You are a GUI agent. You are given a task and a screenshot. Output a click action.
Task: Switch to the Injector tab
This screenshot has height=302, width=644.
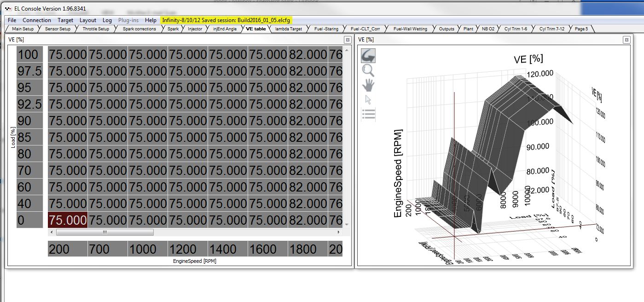[x=195, y=29]
